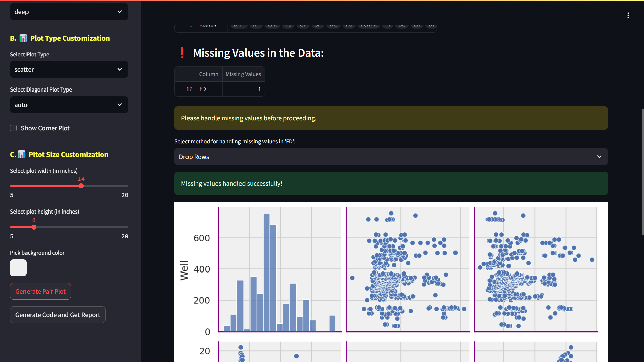
Task: Open the background color picker swatch
Action: [x=18, y=268]
